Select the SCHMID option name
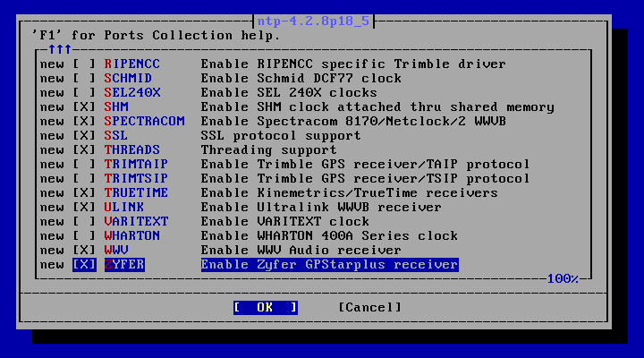The height and width of the screenshot is (358, 644). (128, 79)
